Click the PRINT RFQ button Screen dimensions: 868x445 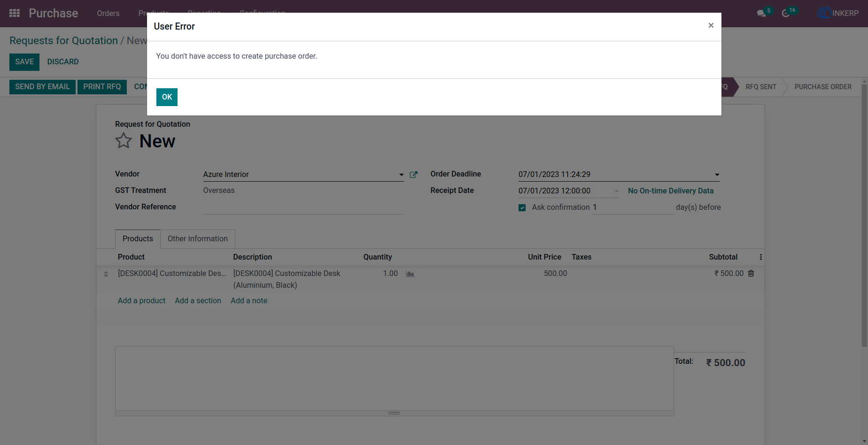tap(102, 87)
